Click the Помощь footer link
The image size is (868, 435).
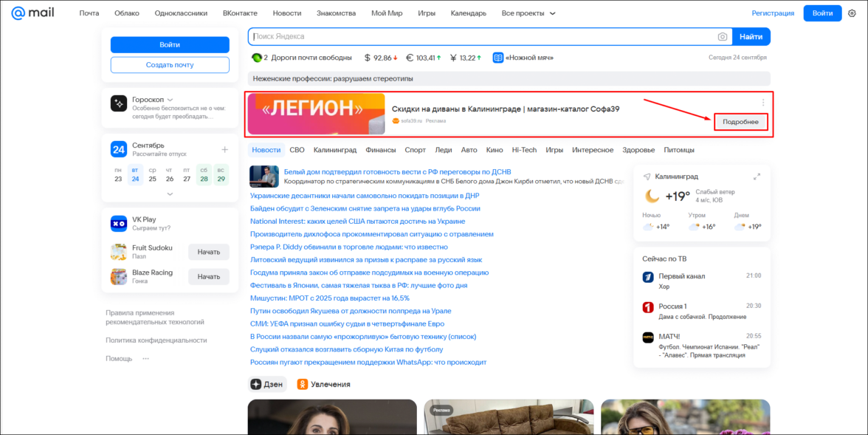pyautogui.click(x=119, y=358)
